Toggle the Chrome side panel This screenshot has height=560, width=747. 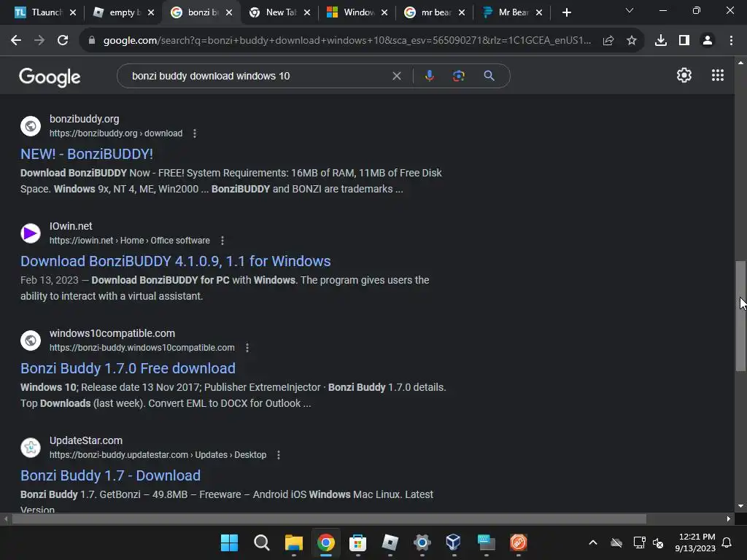[684, 41]
